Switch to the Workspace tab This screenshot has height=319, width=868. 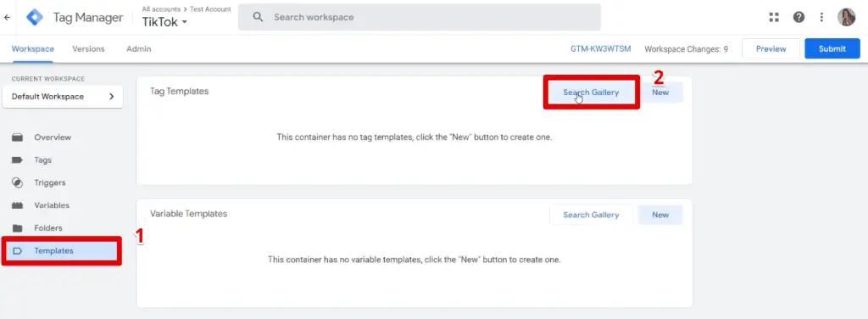[33, 48]
